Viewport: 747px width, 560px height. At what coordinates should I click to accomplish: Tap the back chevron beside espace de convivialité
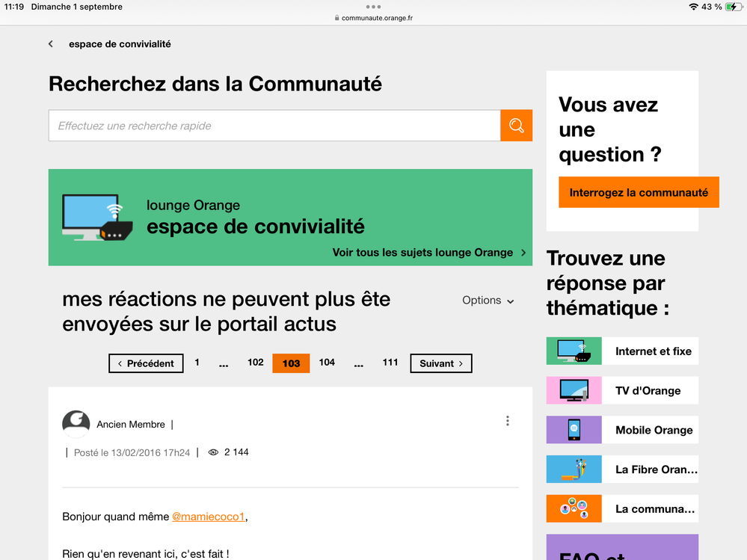pyautogui.click(x=51, y=44)
